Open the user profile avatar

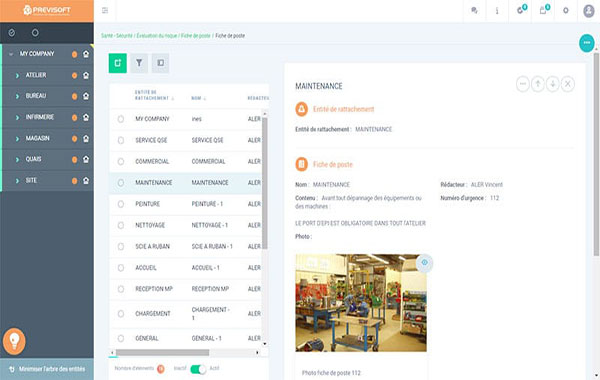(589, 11)
